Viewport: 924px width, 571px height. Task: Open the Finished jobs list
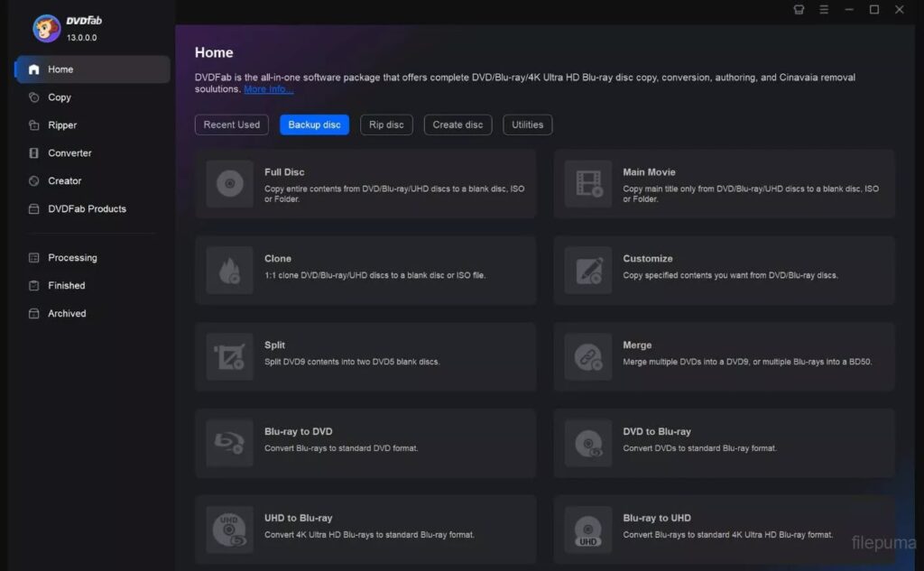click(x=65, y=285)
